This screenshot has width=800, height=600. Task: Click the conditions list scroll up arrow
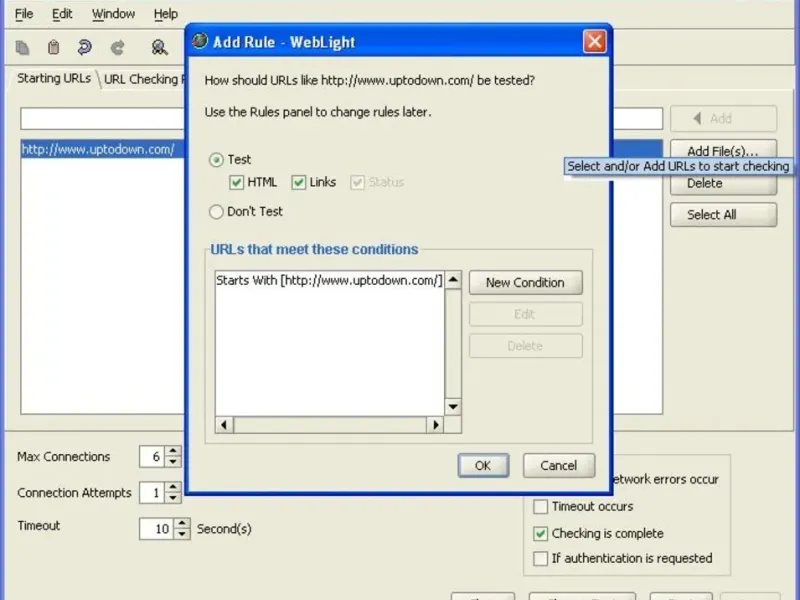(x=453, y=279)
